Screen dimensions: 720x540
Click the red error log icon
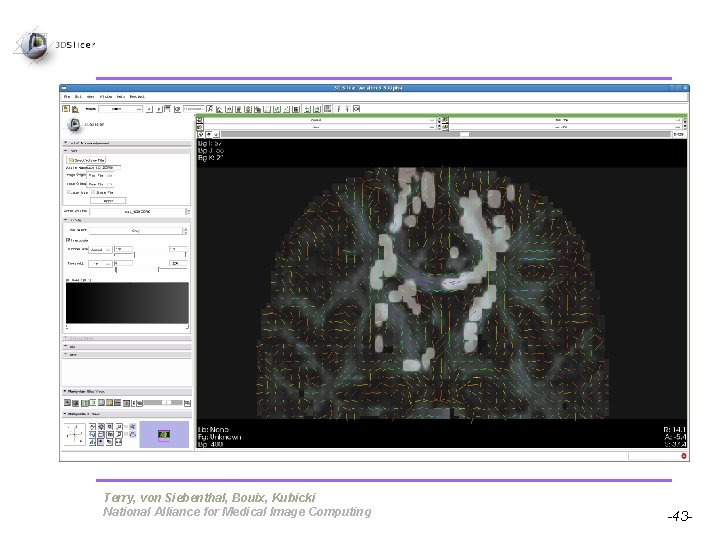683,456
